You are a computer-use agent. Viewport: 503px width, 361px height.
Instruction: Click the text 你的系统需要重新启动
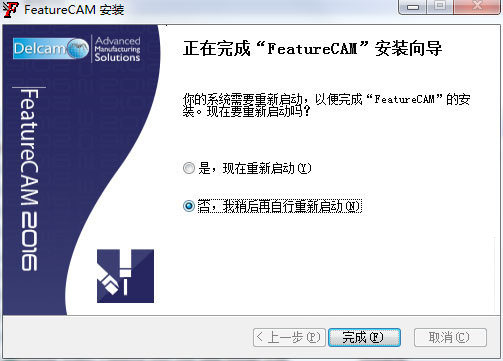tap(242, 99)
